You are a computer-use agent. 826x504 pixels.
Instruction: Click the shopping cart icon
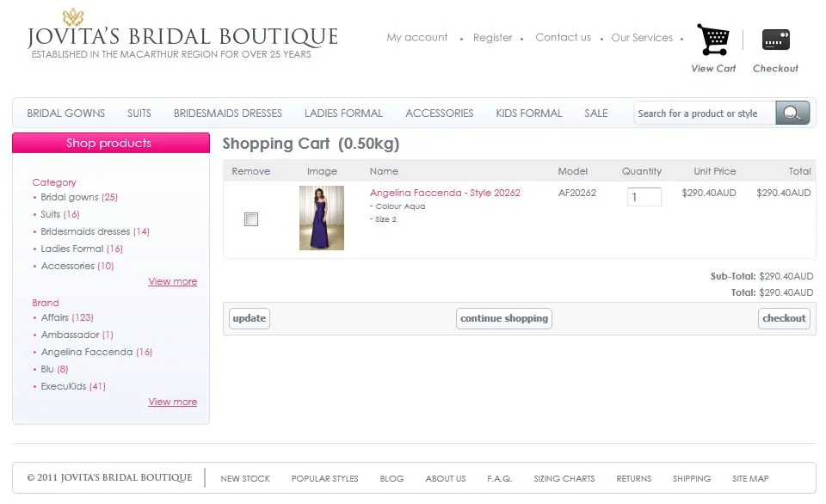click(x=713, y=40)
